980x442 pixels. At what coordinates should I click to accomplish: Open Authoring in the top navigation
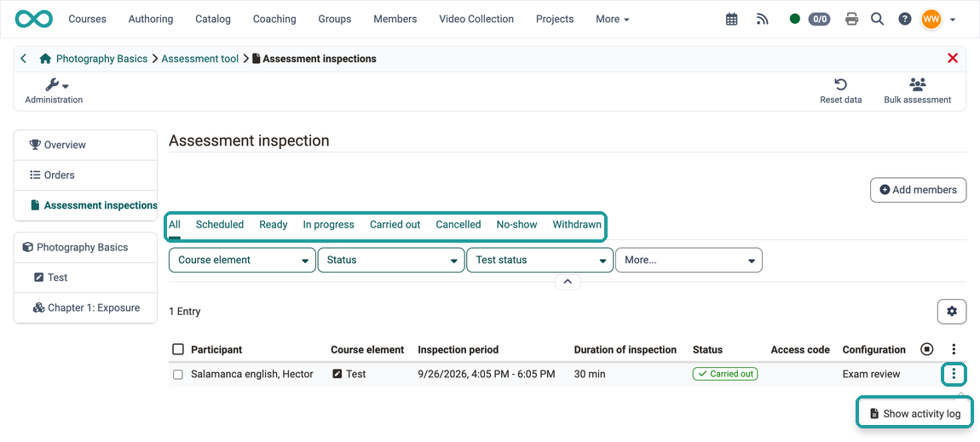151,19
